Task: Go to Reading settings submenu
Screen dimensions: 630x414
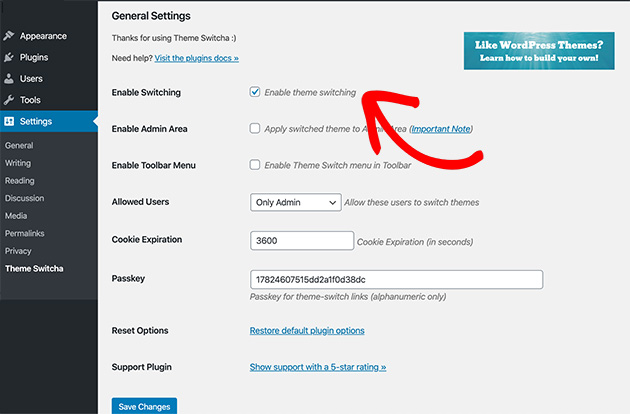Action: pyautogui.click(x=19, y=181)
